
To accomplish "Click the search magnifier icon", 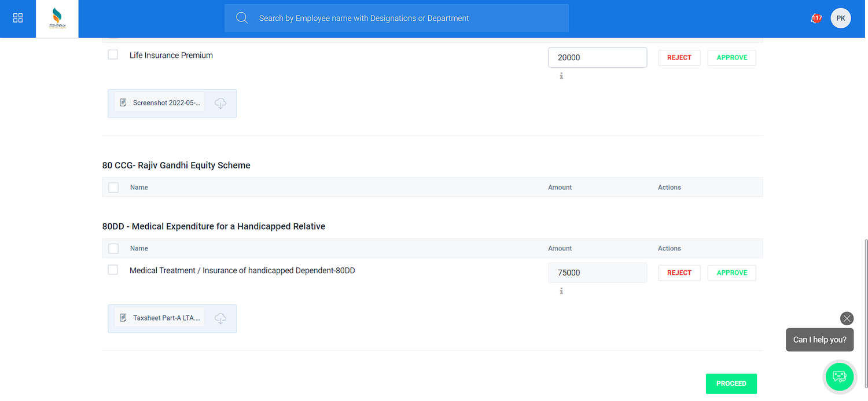I will 242,18.
